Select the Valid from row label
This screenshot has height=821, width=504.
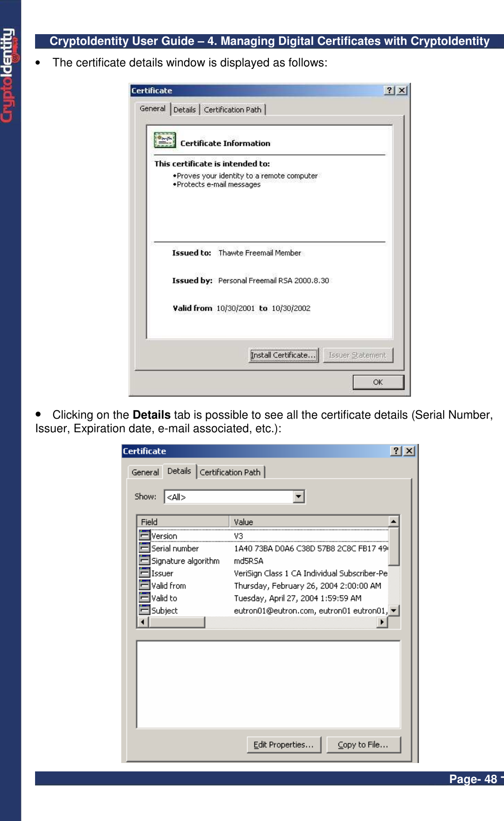pos(169,585)
